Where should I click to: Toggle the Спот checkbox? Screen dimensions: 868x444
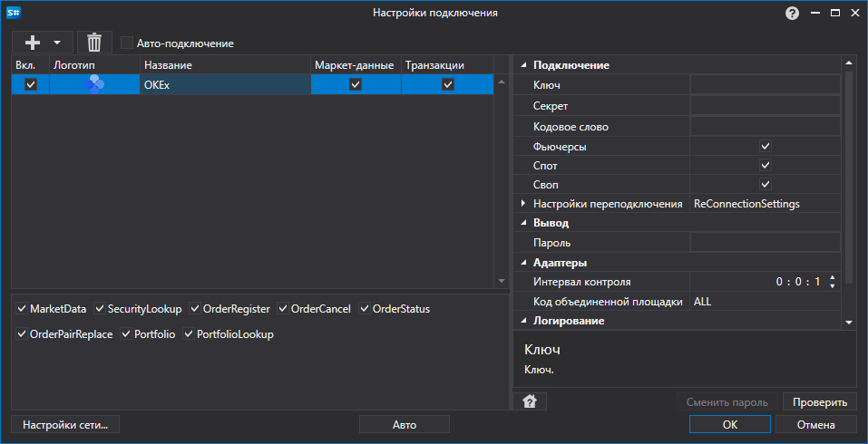coord(766,165)
